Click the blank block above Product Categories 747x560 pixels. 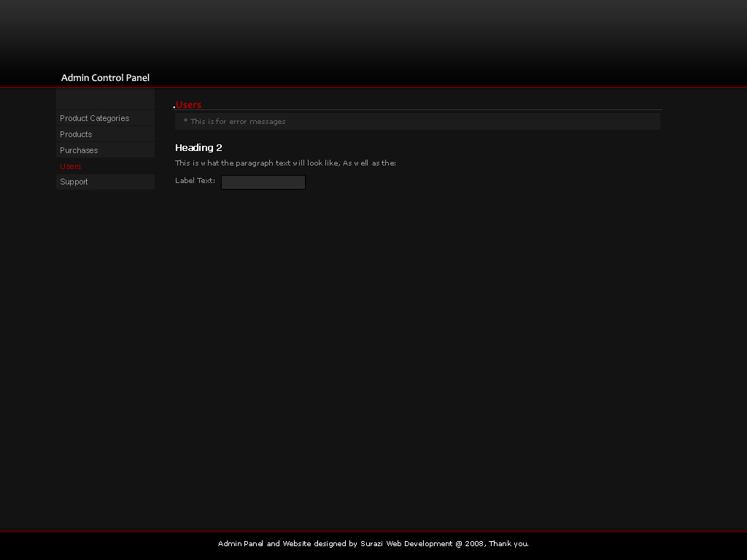tap(105, 99)
